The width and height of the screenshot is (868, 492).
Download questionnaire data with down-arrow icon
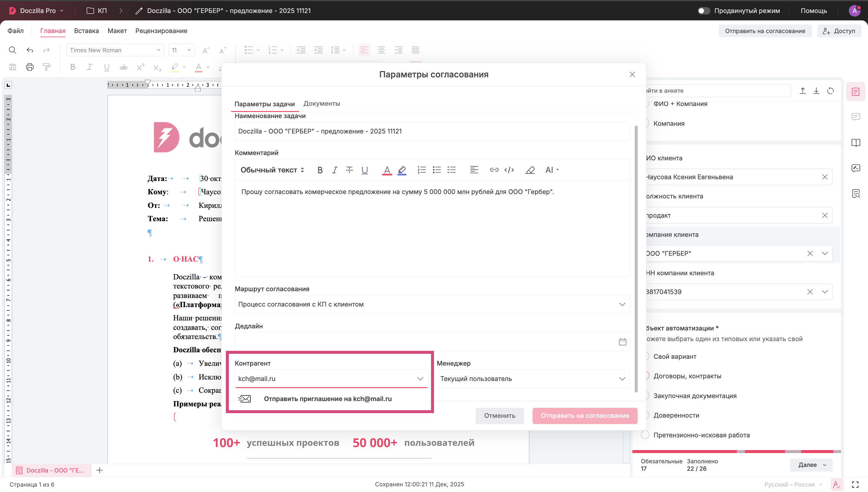point(816,91)
